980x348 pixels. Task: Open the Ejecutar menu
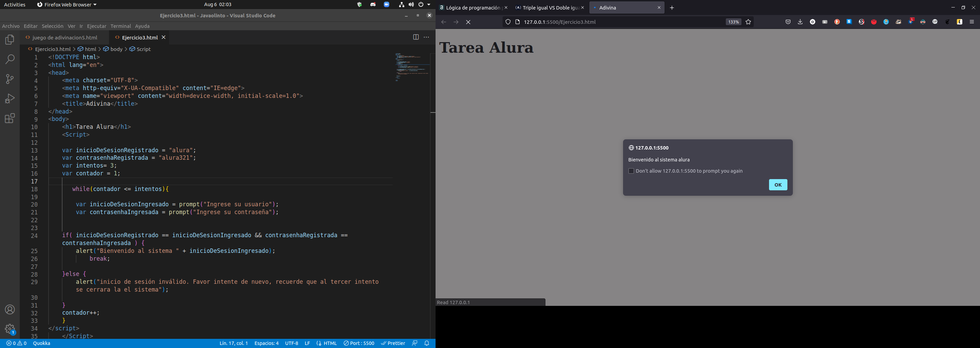point(97,26)
